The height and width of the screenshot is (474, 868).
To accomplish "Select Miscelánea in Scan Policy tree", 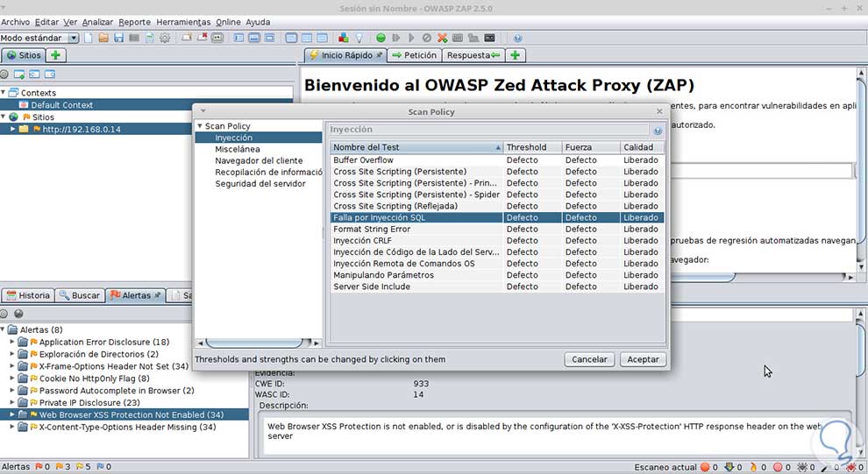I will pos(238,149).
